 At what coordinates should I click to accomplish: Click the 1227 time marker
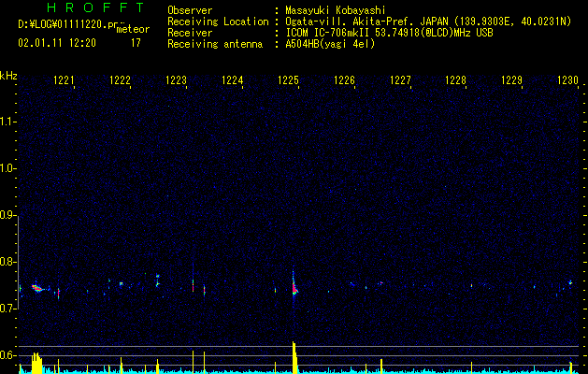tap(400, 80)
